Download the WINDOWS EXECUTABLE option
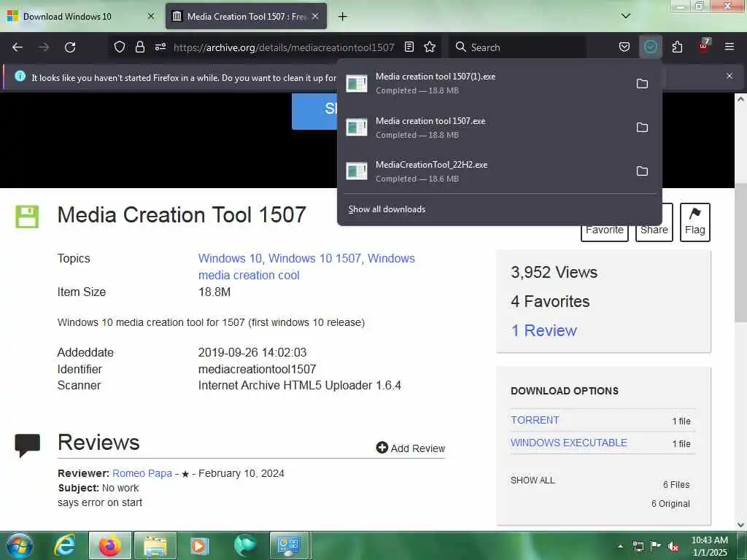Image resolution: width=747 pixels, height=560 pixels. [x=568, y=443]
